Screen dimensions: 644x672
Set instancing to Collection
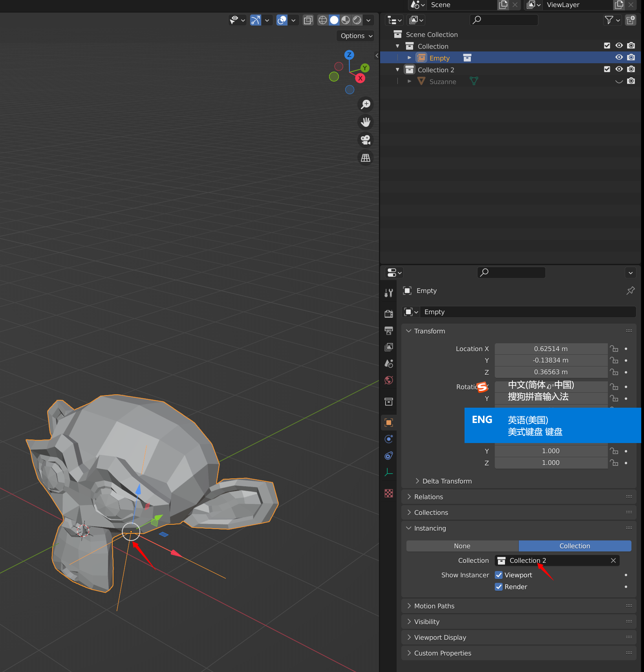click(575, 546)
